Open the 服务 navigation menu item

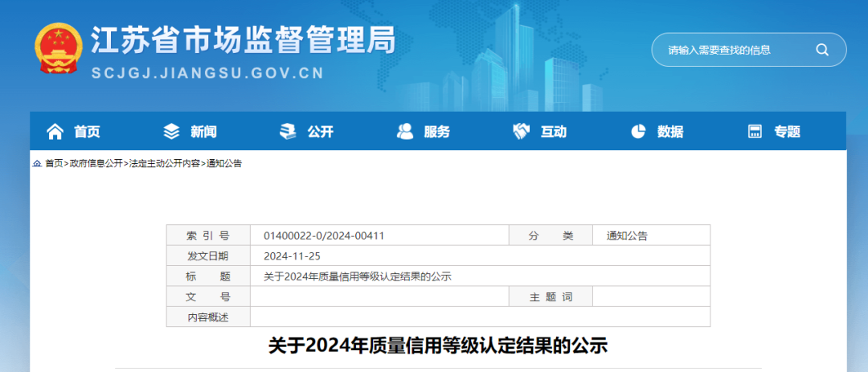436,132
